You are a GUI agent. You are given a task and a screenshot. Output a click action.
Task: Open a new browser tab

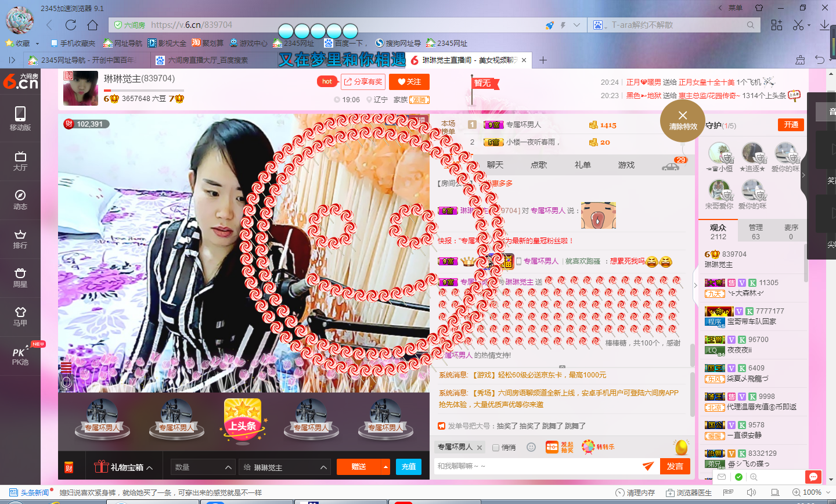click(x=543, y=60)
